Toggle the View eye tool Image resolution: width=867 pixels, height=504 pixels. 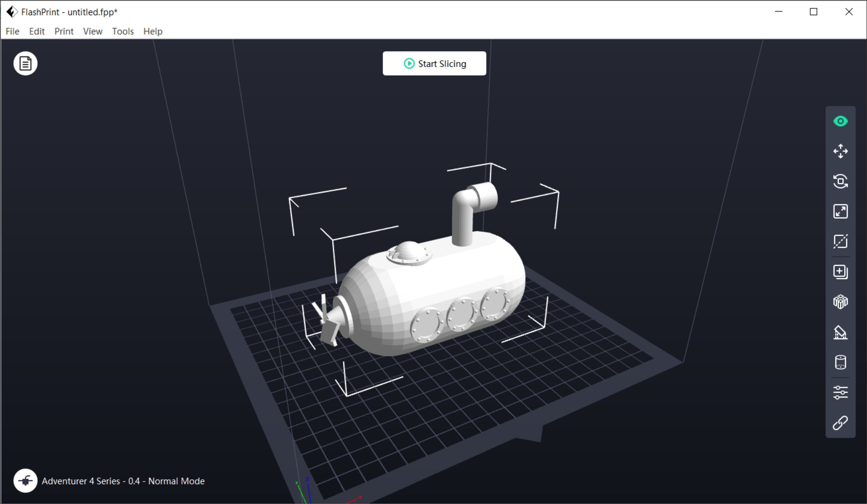tap(841, 121)
